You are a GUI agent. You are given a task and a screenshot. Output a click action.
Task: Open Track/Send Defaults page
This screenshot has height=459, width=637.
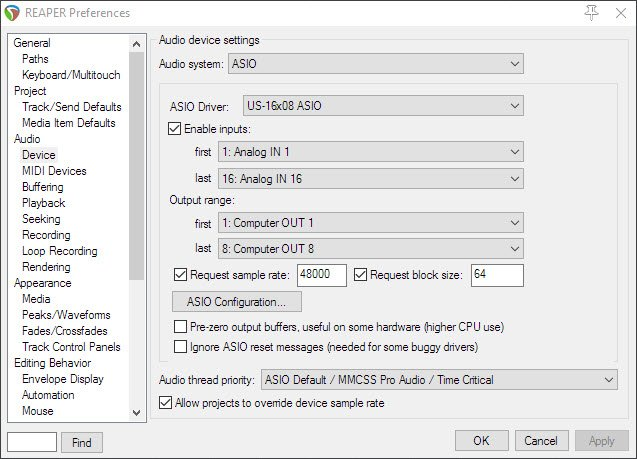72,107
